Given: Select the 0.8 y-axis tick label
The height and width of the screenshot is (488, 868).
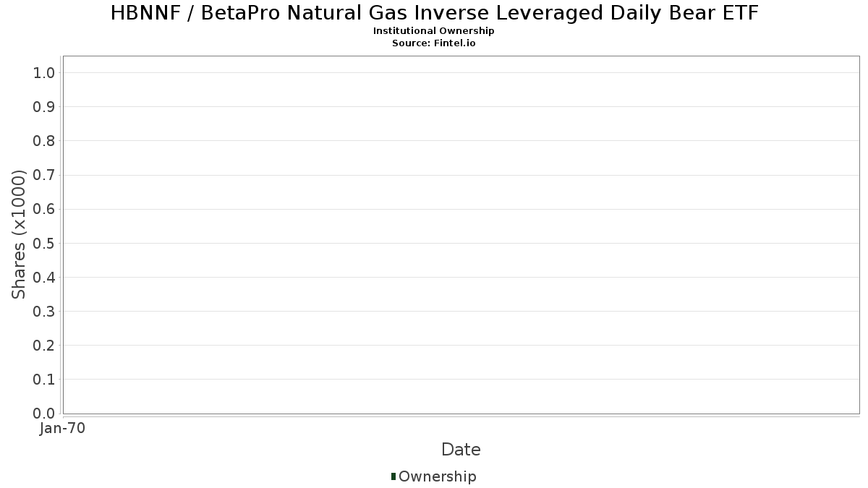Looking at the screenshot, I should coord(44,141).
